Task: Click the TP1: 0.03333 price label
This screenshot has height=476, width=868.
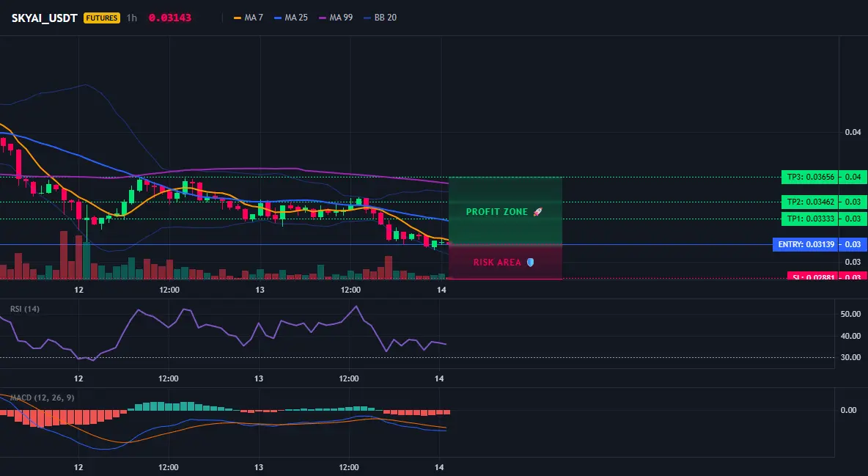Action: (809, 219)
